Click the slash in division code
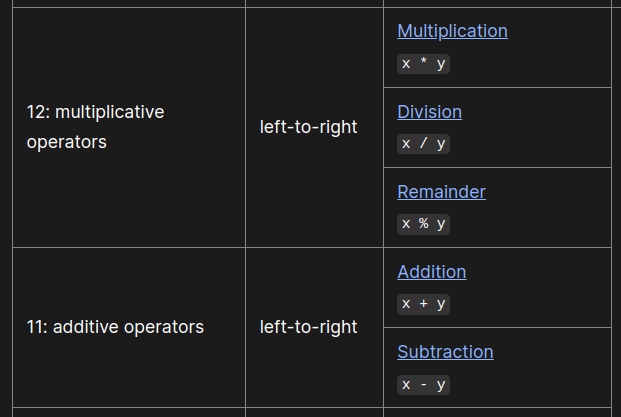 [424, 143]
